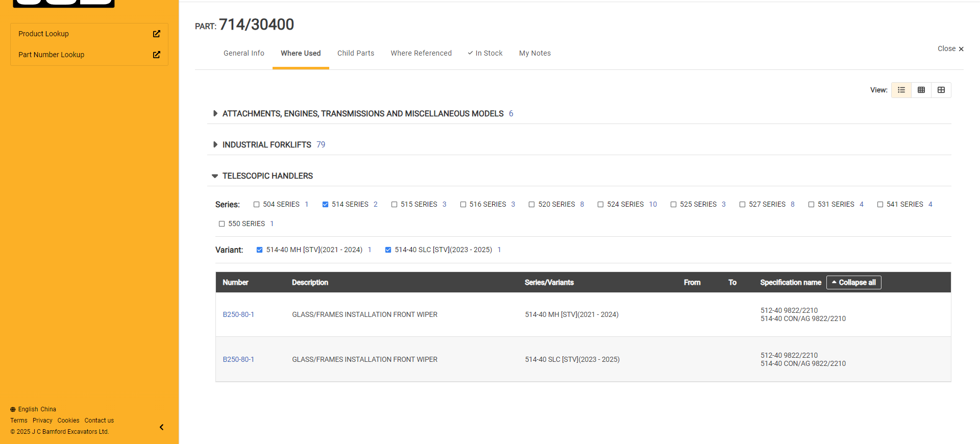Viewport: 980px width, 444px height.
Task: Click the globe language icon
Action: pyautogui.click(x=13, y=409)
